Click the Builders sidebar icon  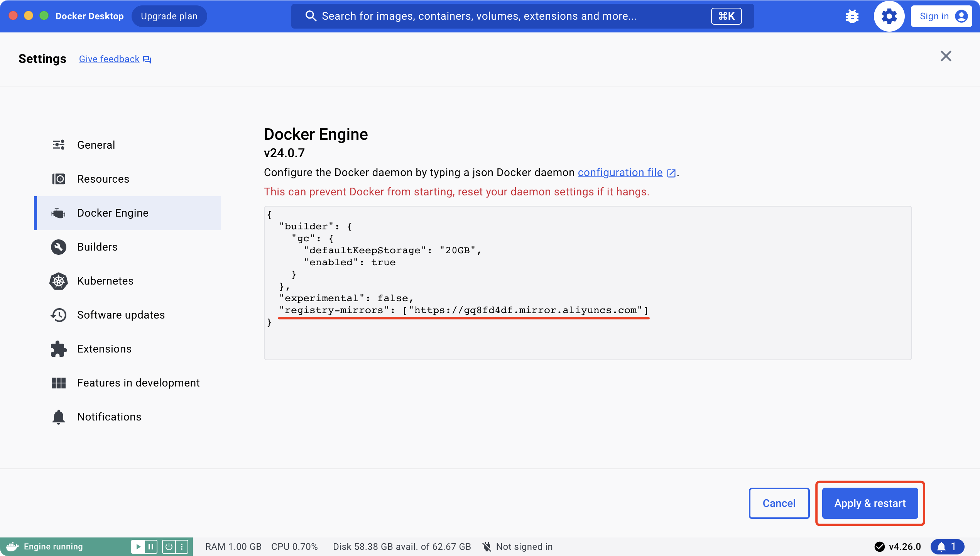tap(59, 247)
